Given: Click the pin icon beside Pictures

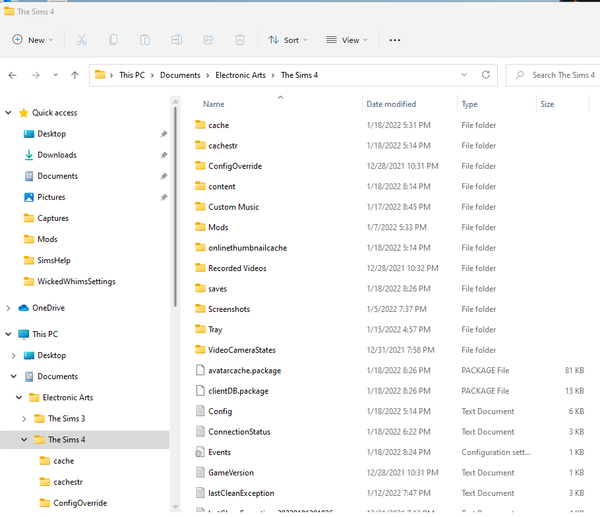Looking at the screenshot, I should tap(164, 197).
